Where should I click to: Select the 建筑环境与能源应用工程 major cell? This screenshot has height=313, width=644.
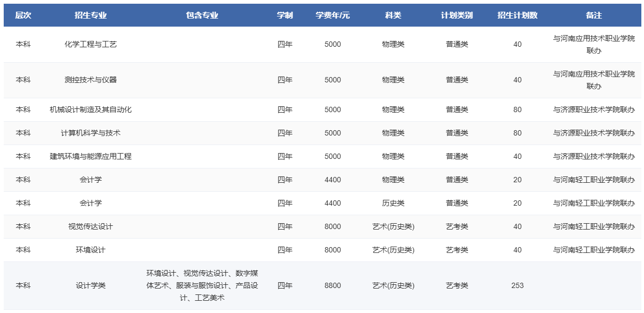91,156
